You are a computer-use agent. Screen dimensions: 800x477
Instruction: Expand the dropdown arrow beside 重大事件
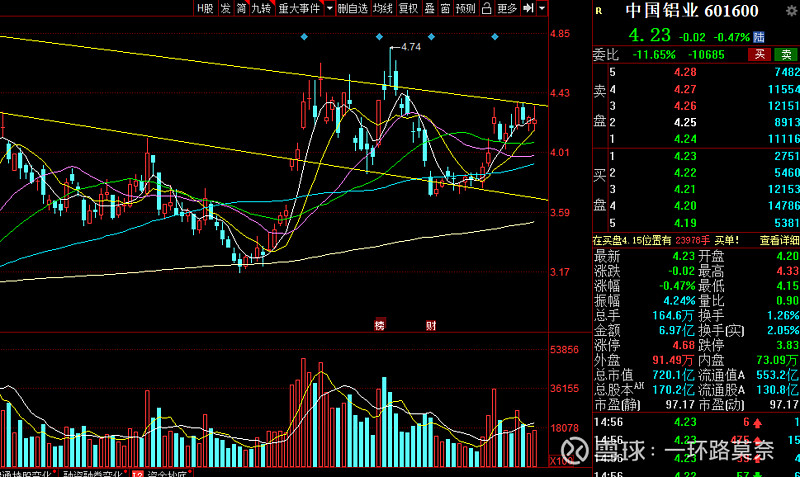pyautogui.click(x=330, y=8)
